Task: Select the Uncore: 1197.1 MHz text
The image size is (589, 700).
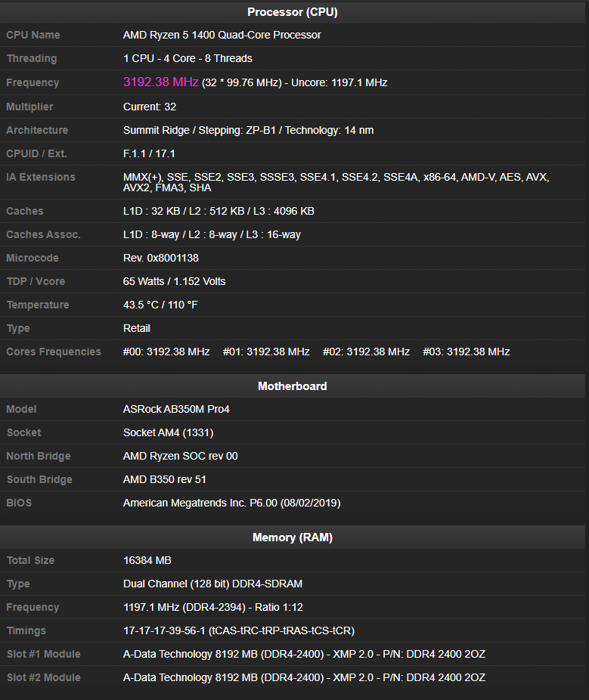Action: tap(339, 82)
